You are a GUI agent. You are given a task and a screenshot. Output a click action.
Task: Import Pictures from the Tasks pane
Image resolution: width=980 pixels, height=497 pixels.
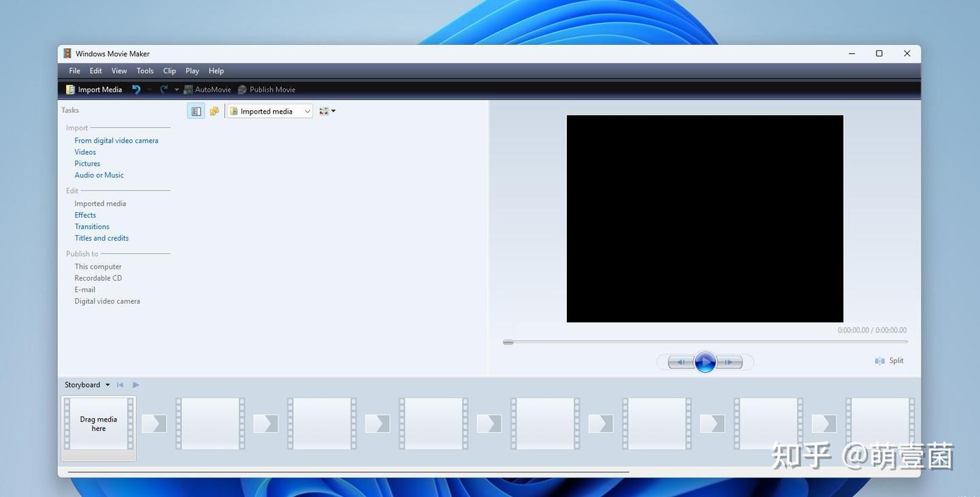tap(87, 164)
